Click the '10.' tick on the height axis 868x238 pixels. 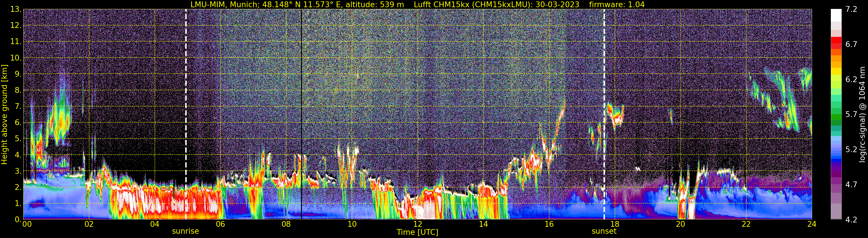click(16, 58)
